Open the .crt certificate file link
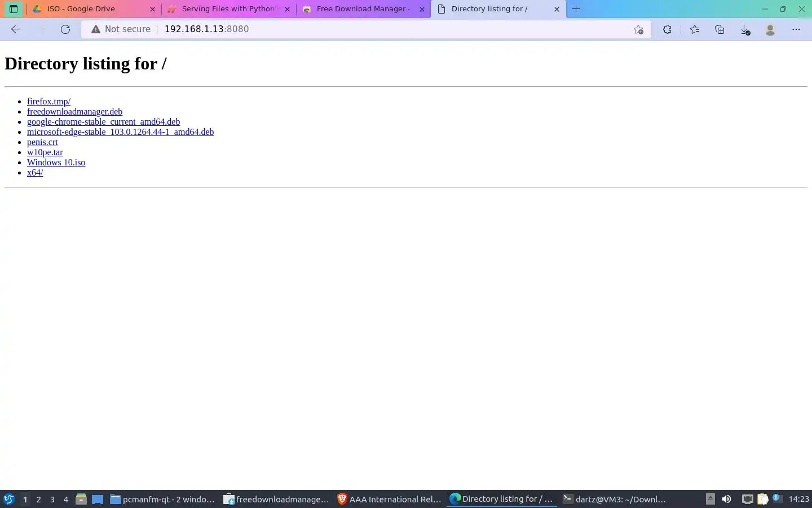The height and width of the screenshot is (508, 812). 42,142
